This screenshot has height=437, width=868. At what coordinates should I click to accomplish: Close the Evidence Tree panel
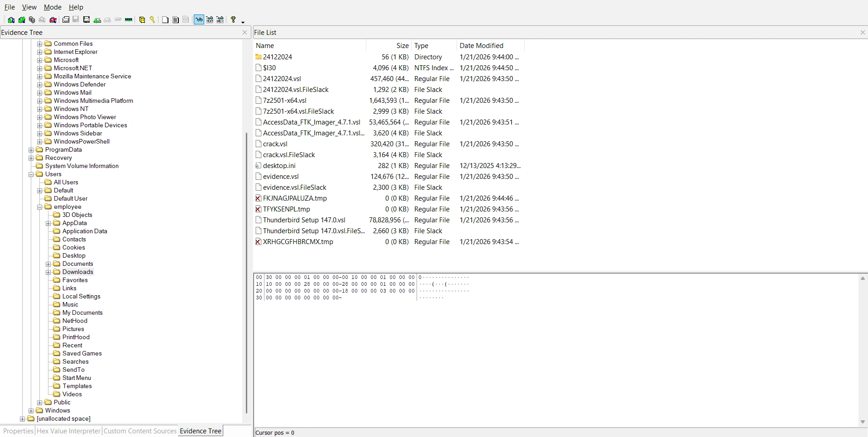(x=245, y=32)
